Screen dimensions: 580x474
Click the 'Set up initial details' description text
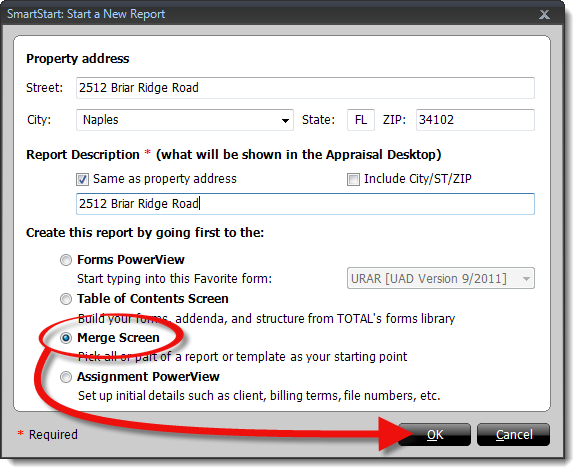pos(259,396)
